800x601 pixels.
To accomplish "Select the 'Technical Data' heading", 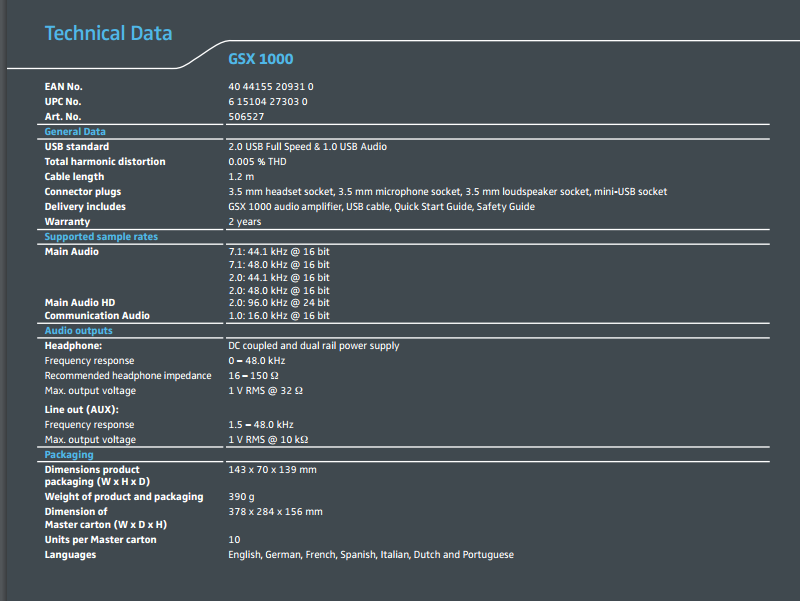I will click(x=108, y=33).
